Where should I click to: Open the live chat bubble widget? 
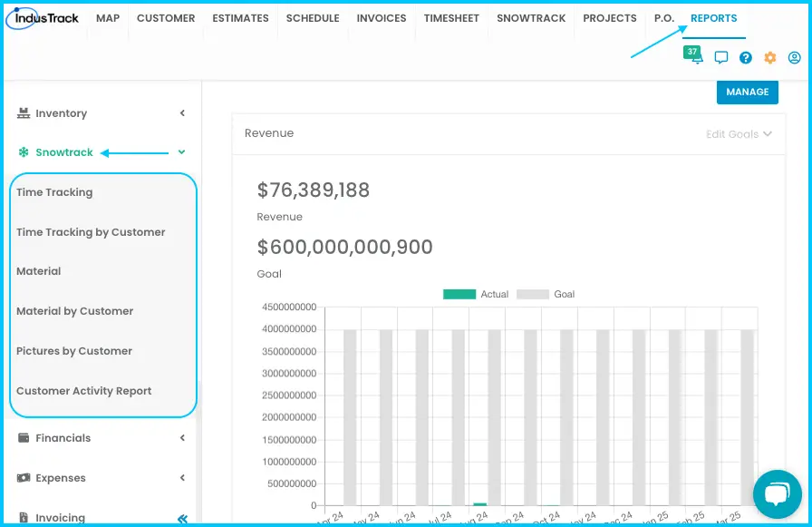(x=778, y=494)
